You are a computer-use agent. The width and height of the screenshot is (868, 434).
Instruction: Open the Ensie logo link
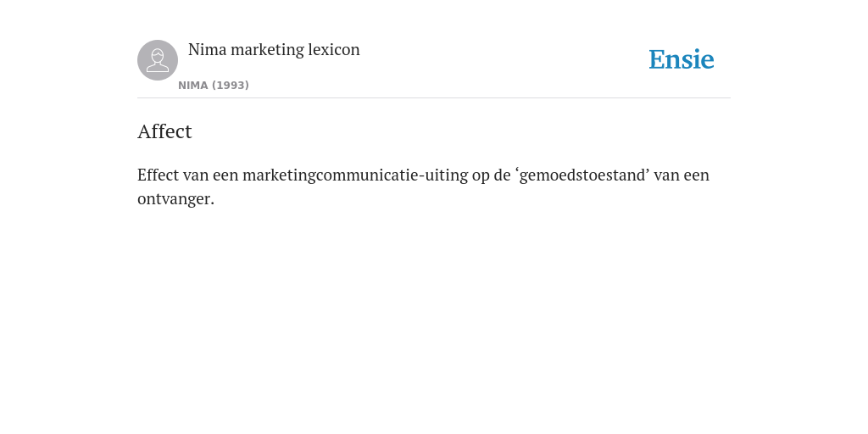(x=682, y=60)
